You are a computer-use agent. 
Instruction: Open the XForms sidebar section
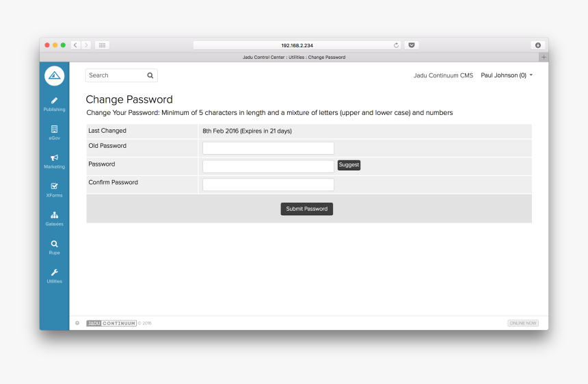tap(55, 190)
